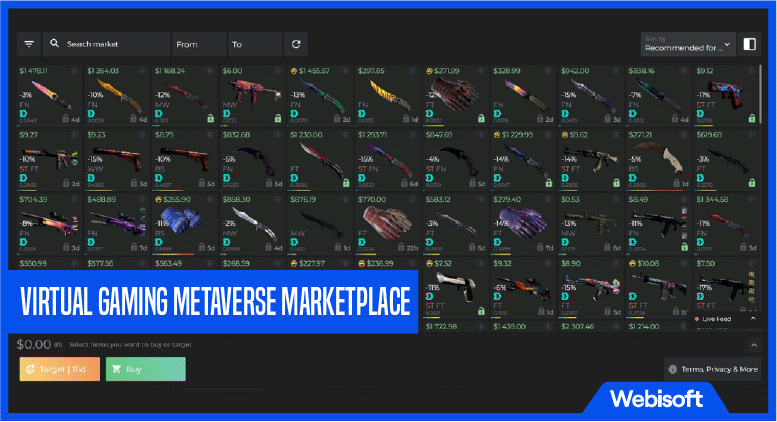Click DMarket coin icon on $770.00 card
Viewport: 777px width, 422px height.
[362, 242]
